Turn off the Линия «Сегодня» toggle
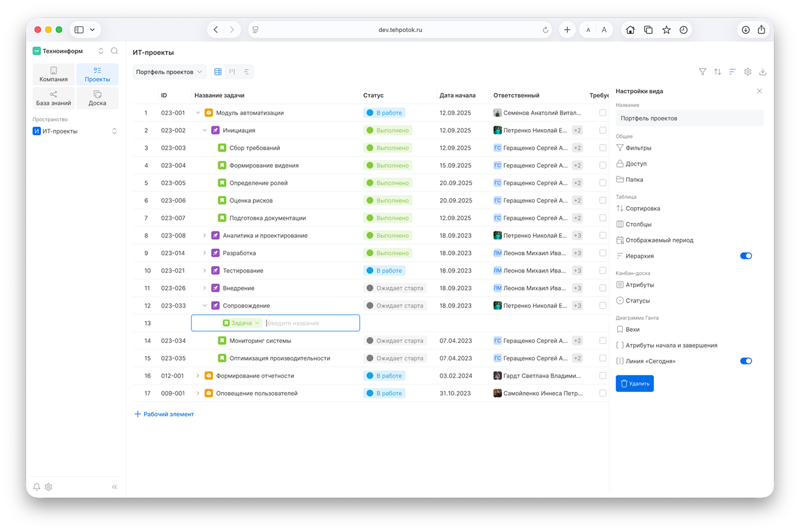800x532 pixels. pyautogui.click(x=746, y=361)
